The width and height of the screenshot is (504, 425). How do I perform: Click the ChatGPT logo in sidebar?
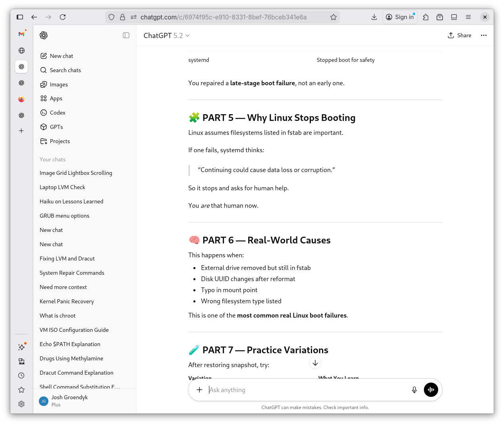44,35
